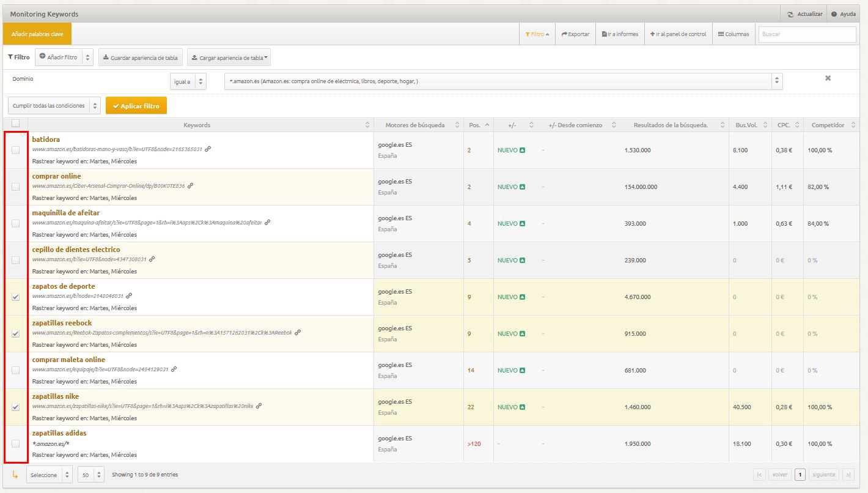Sort by +/- Desde comienzo column
Viewport: 868px width, 493px height.
[x=614, y=125]
